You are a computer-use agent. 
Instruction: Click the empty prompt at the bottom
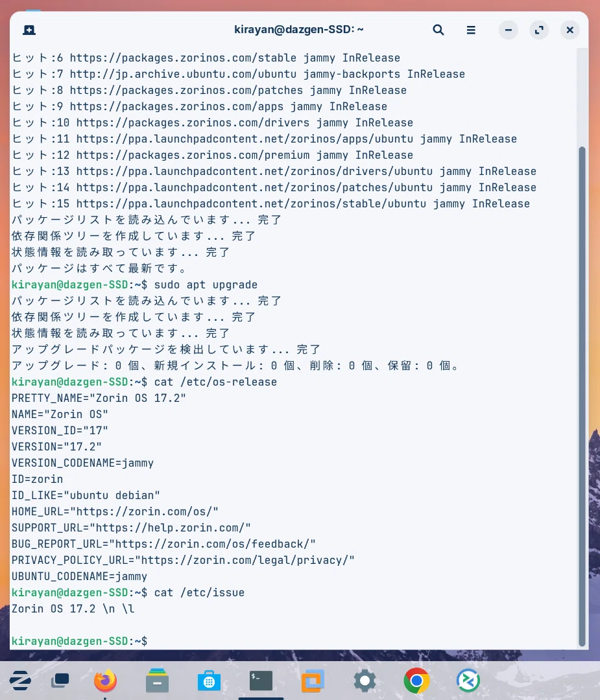tap(79, 641)
